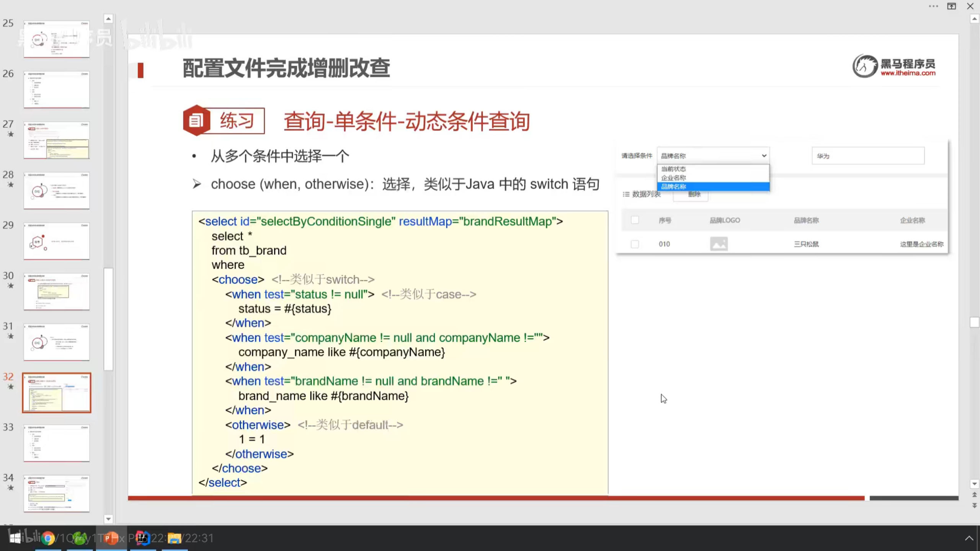Screen dimensions: 980x551
Task: Select slide 27 thumbnail
Action: pos(57,140)
